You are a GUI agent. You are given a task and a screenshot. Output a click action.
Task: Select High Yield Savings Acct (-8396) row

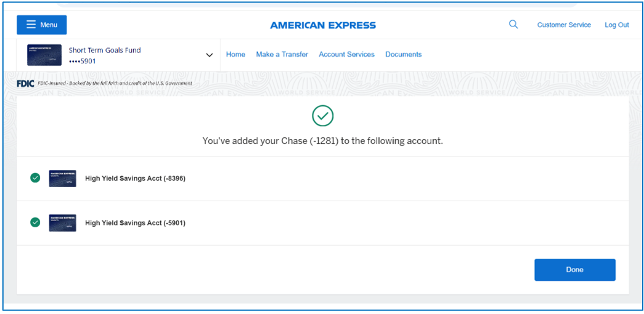click(135, 179)
